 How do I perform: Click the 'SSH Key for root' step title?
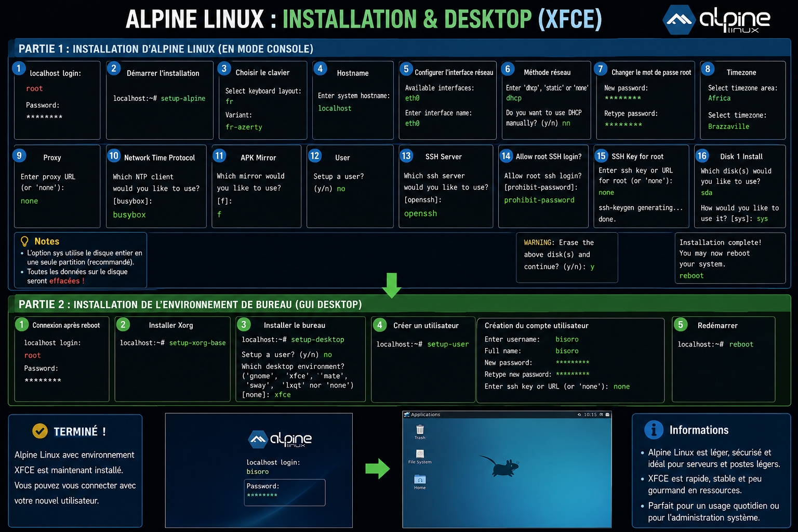637,157
